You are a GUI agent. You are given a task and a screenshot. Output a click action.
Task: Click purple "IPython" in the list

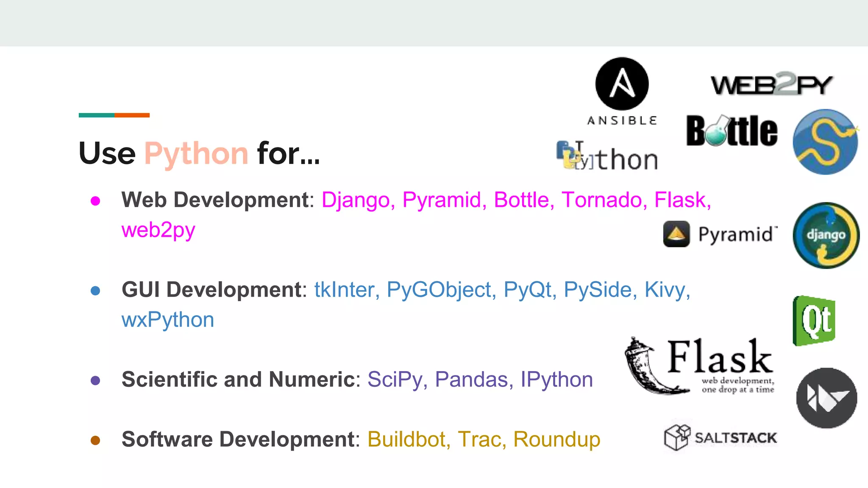pyautogui.click(x=556, y=380)
